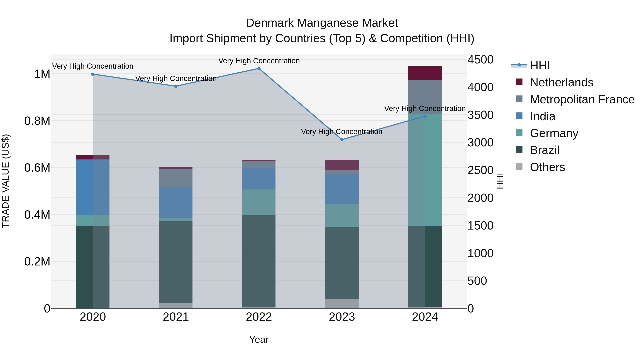Screen dimensions: 644x362
Task: Click the 2020 Brazil bar segment
Action: [93, 267]
